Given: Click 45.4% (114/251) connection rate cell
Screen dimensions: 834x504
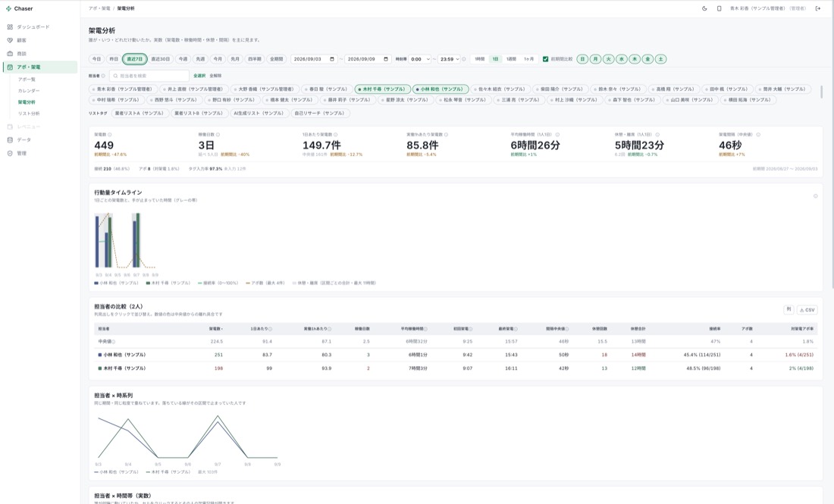Looking at the screenshot, I should click(702, 355).
